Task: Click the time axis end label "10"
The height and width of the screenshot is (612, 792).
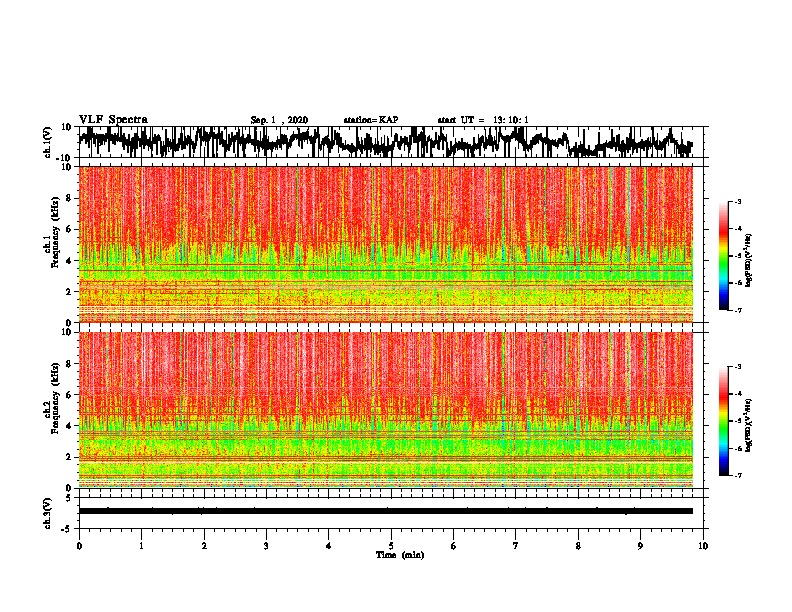Action: click(703, 546)
